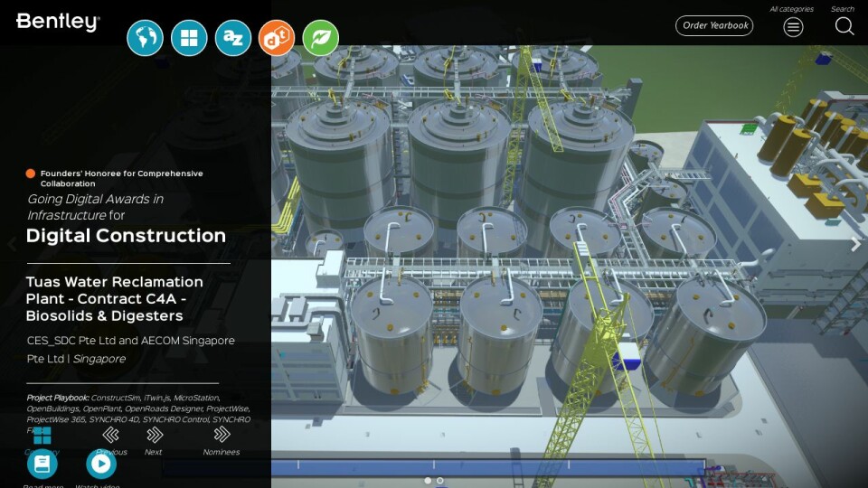
Task: Click the Previous project double chevron
Action: [110, 435]
